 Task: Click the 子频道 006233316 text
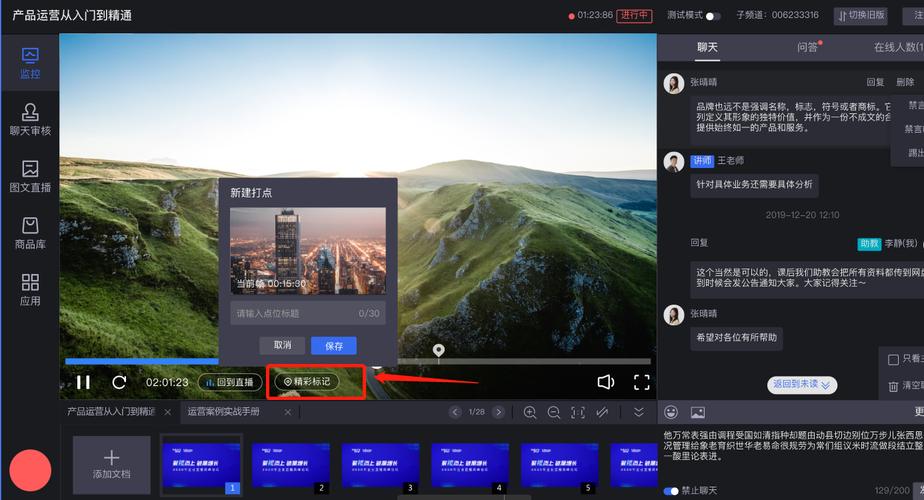pos(777,15)
